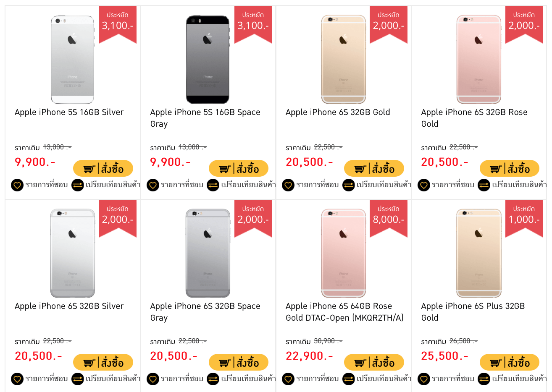This screenshot has height=392, width=552.
Task: Select the iPhone 6S 64GB Rose Gold product image
Action: [344, 253]
